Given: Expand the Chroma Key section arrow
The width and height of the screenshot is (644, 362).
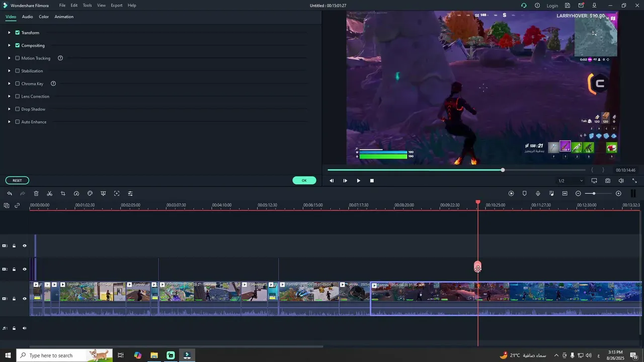Looking at the screenshot, I should (9, 83).
